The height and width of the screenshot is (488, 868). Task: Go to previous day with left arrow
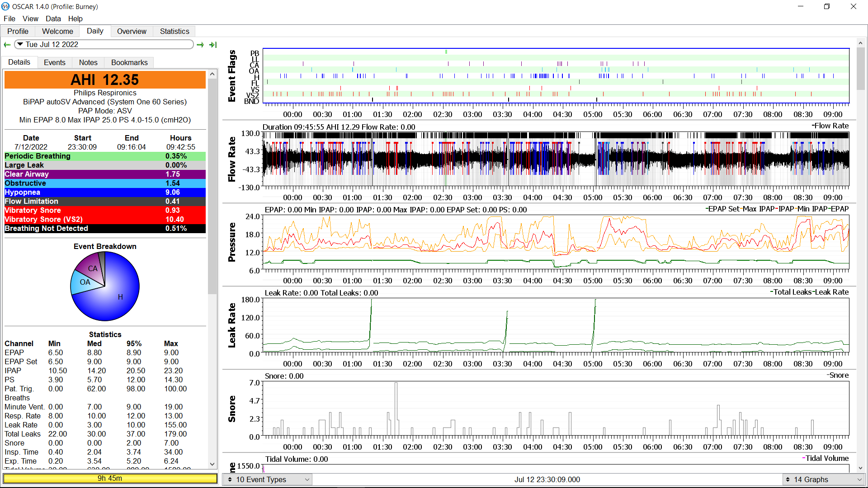pyautogui.click(x=7, y=44)
